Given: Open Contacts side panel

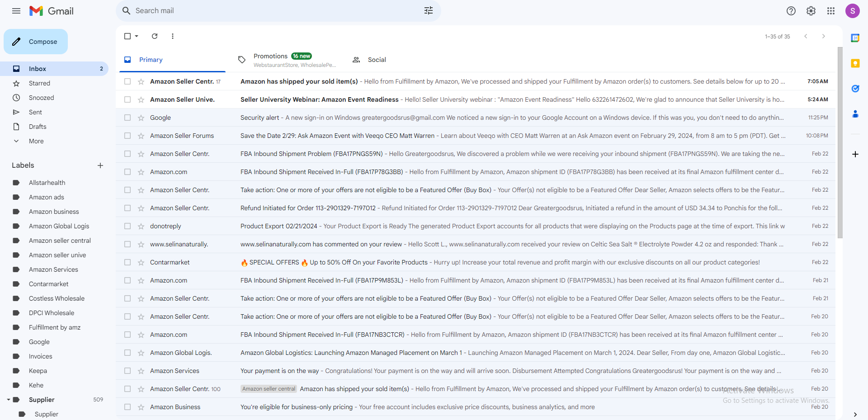Looking at the screenshot, I should pyautogui.click(x=855, y=114).
